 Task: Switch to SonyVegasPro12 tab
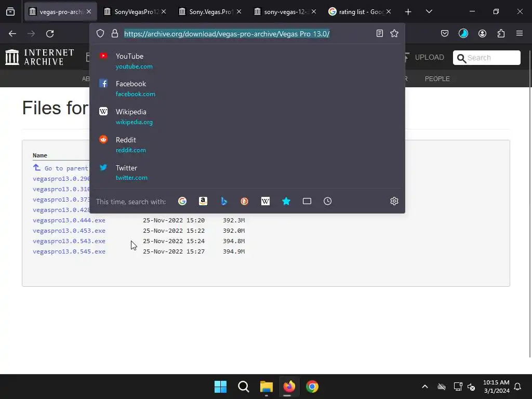(x=135, y=12)
